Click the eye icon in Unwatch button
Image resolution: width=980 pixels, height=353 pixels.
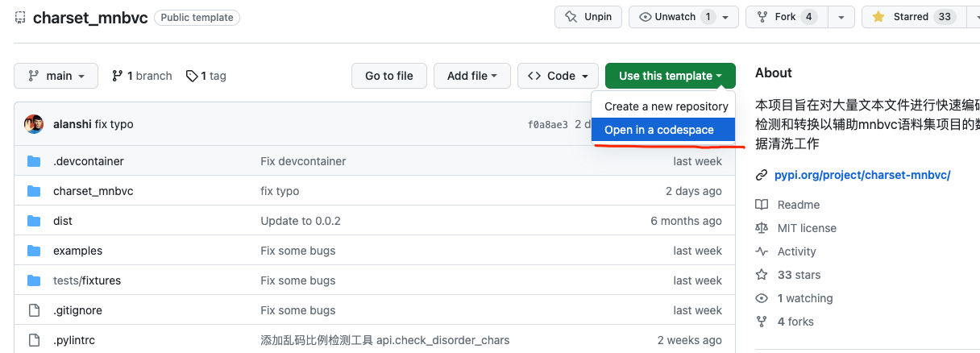coord(645,17)
